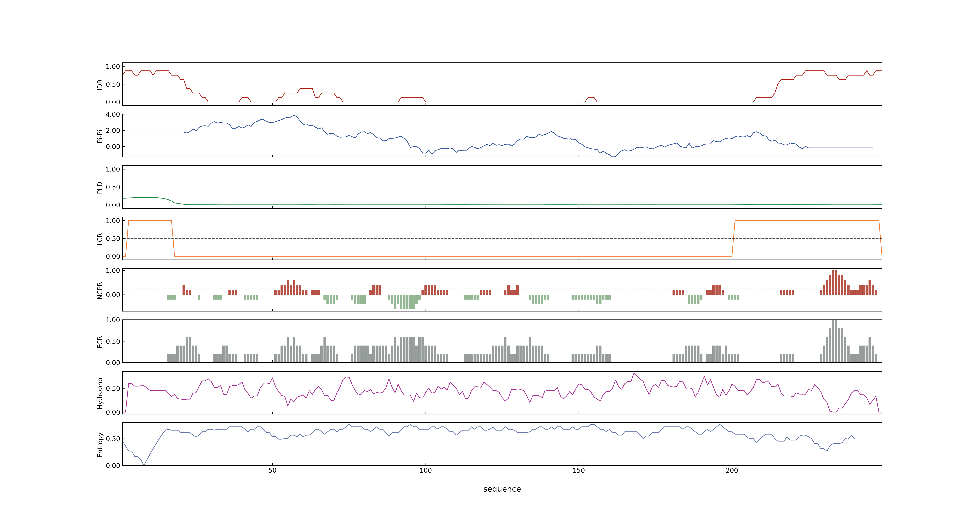The image size is (980, 523).
Task: Click the Pi-Pi y-axis label
Action: coord(100,136)
